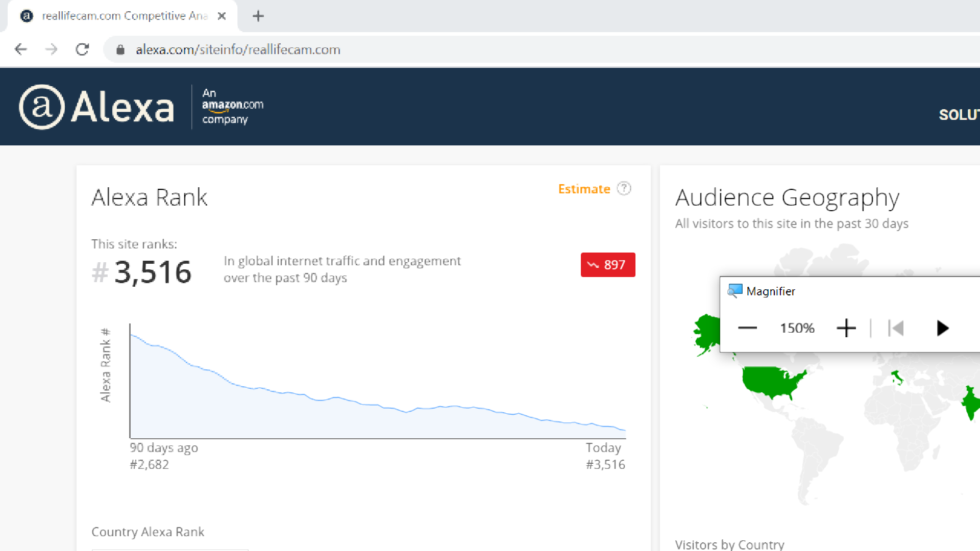Click the browser back arrow

21,49
